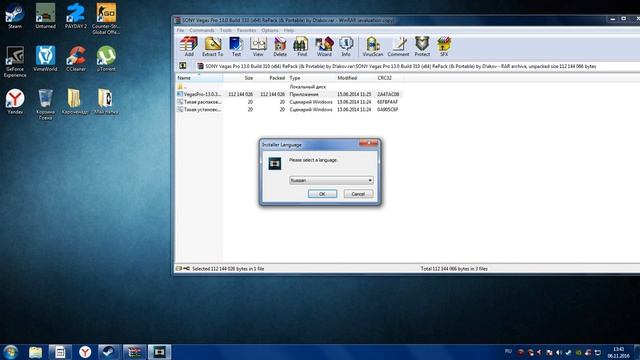Sort by the Packed column header
The width and height of the screenshot is (640, 360).
click(x=271, y=78)
